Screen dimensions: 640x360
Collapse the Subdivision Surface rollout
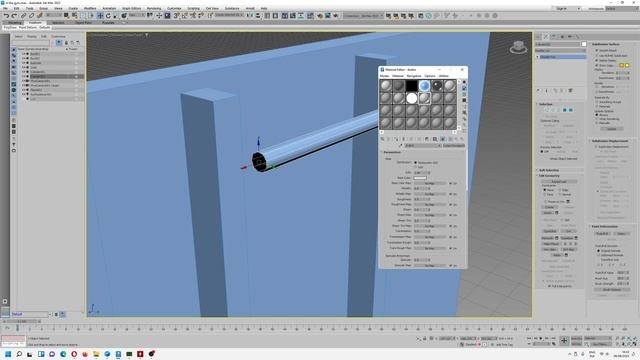click(606, 44)
